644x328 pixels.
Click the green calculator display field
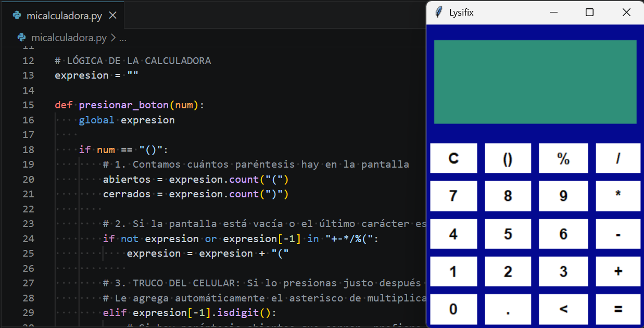(x=535, y=82)
